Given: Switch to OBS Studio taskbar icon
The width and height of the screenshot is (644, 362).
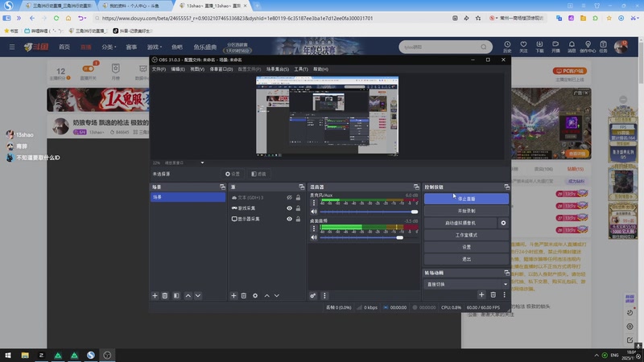Looking at the screenshot, I should (107, 356).
